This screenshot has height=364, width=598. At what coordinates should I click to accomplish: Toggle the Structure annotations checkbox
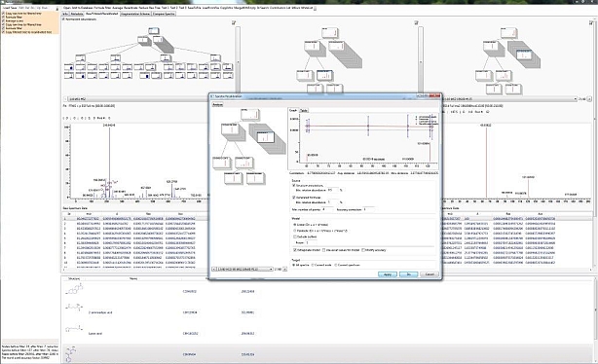(x=294, y=185)
